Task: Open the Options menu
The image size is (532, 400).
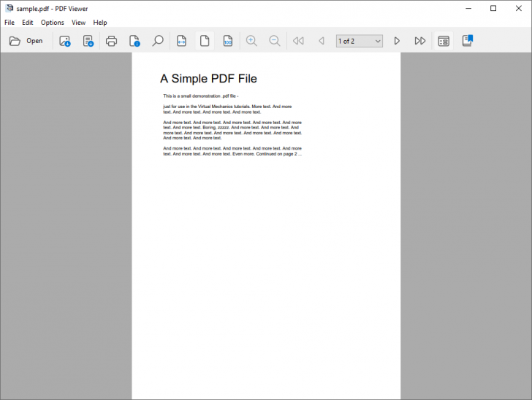Action: (53, 23)
